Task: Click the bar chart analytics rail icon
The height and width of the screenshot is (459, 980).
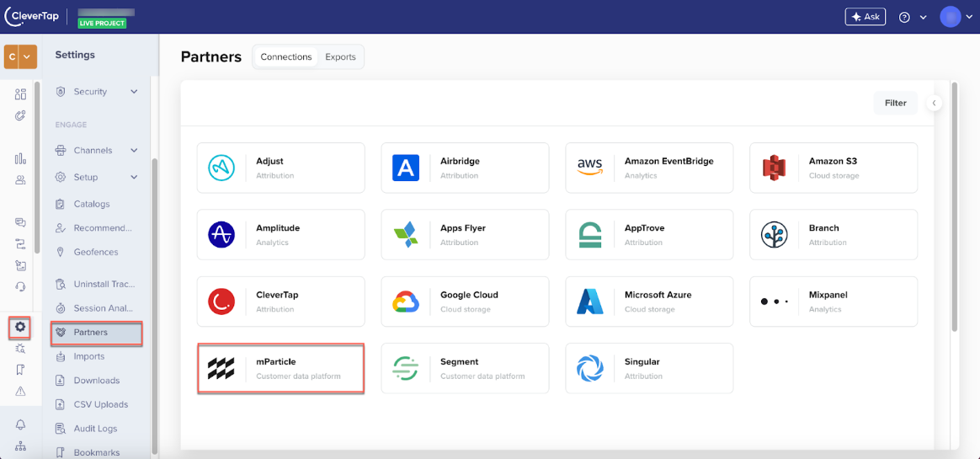Action: tap(20, 159)
